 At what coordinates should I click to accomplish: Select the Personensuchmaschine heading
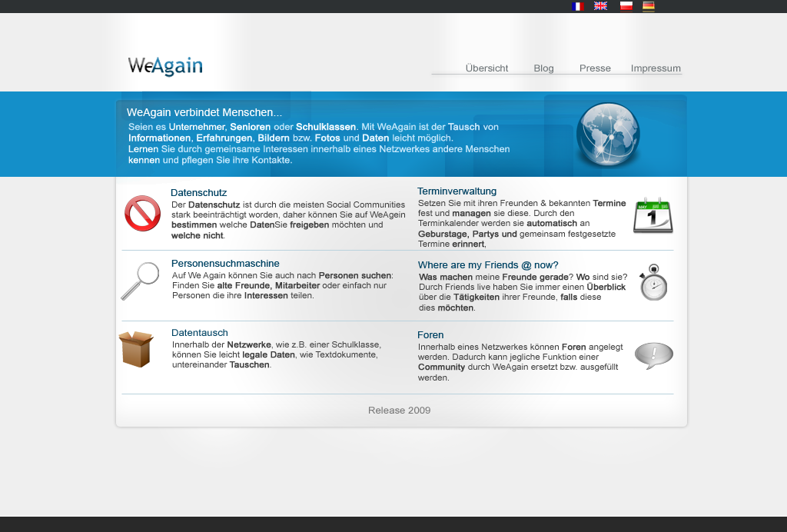(225, 264)
